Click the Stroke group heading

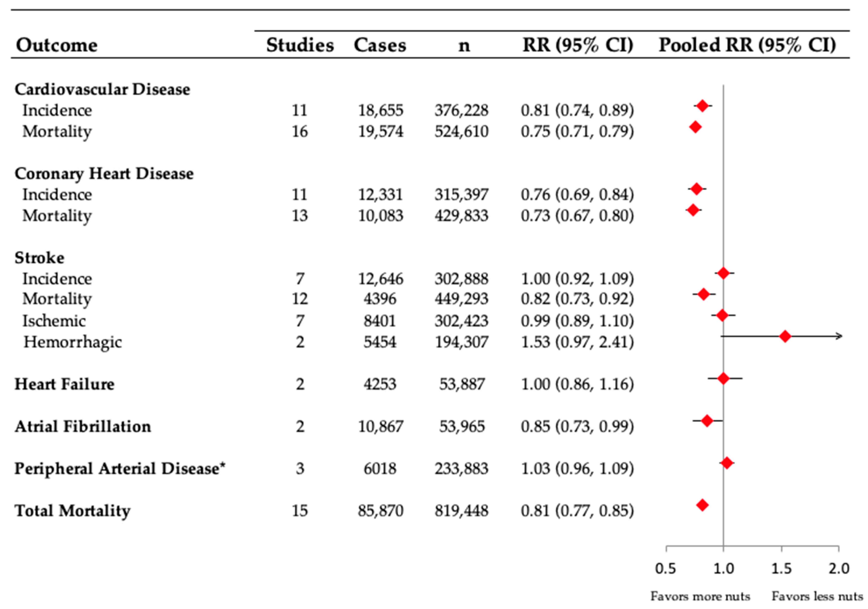(x=40, y=258)
